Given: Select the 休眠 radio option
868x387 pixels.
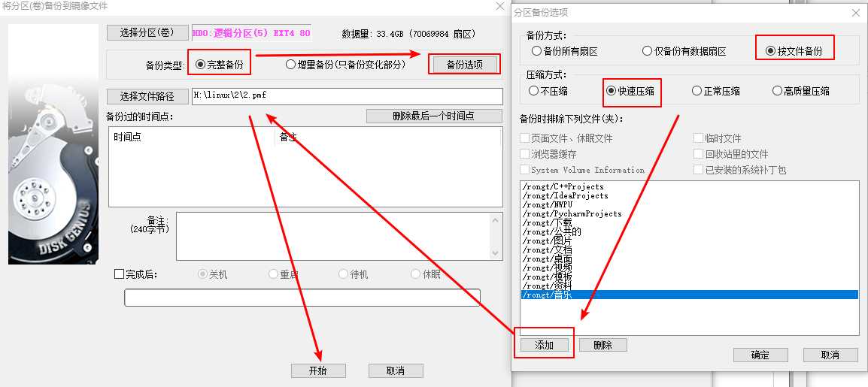Looking at the screenshot, I should [426, 274].
